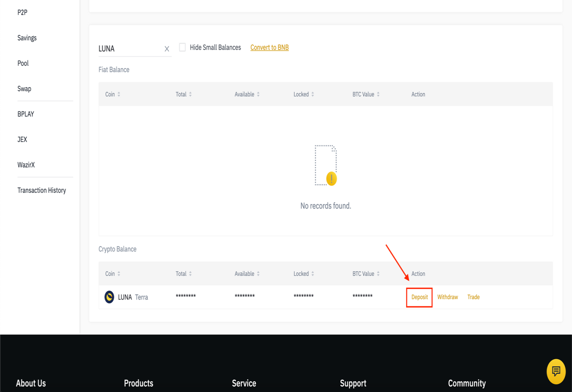Sort Fiat Balance by Total column

click(184, 94)
